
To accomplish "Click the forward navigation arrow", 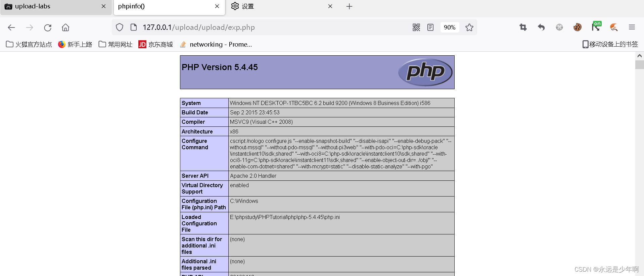I will [x=30, y=27].
